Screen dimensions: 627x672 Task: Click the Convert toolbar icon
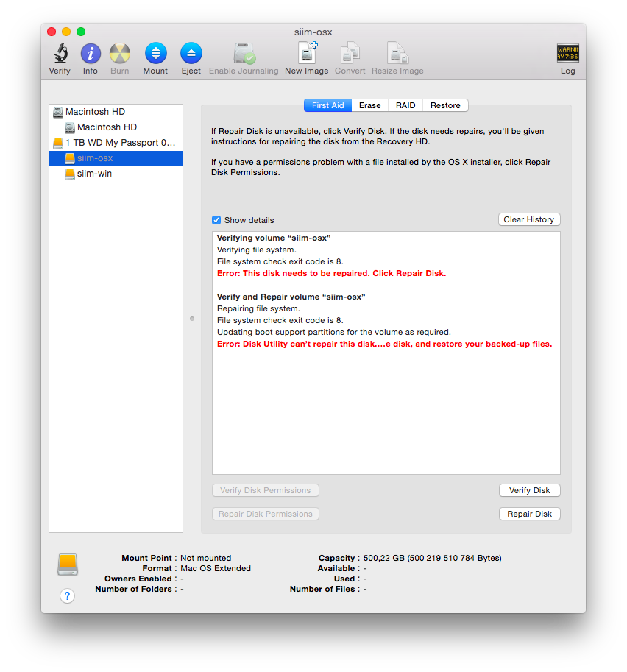click(x=350, y=53)
